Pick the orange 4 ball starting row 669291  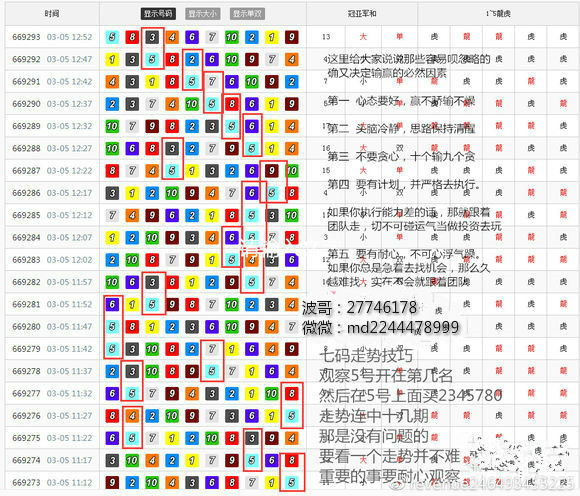(112, 81)
